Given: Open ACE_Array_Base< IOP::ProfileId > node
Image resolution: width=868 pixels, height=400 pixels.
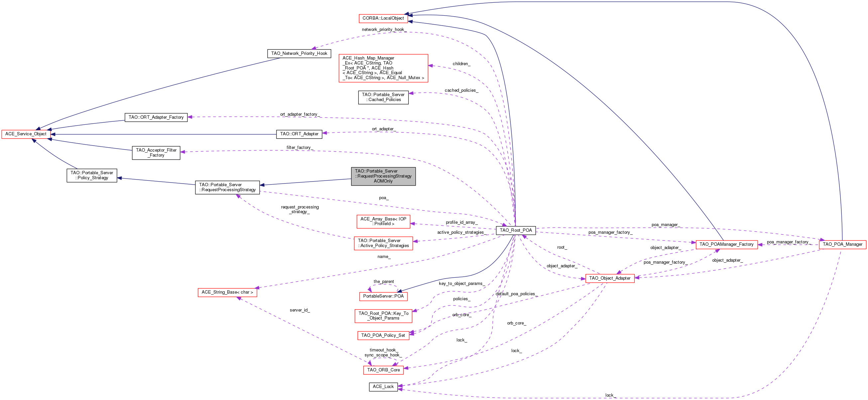Looking at the screenshot, I should pyautogui.click(x=383, y=221).
